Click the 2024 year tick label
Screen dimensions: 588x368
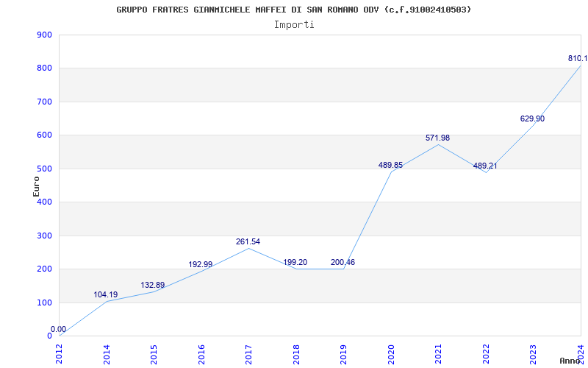(x=581, y=353)
